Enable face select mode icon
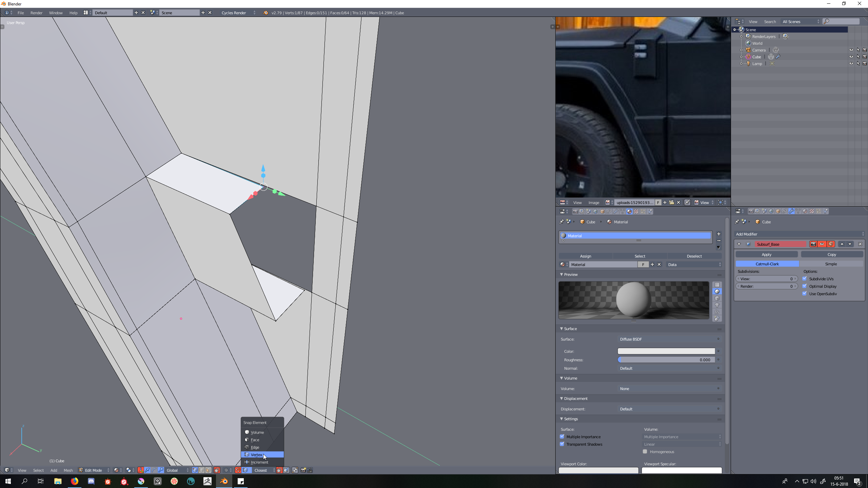Screen dimensions: 868x488 (x=208, y=470)
